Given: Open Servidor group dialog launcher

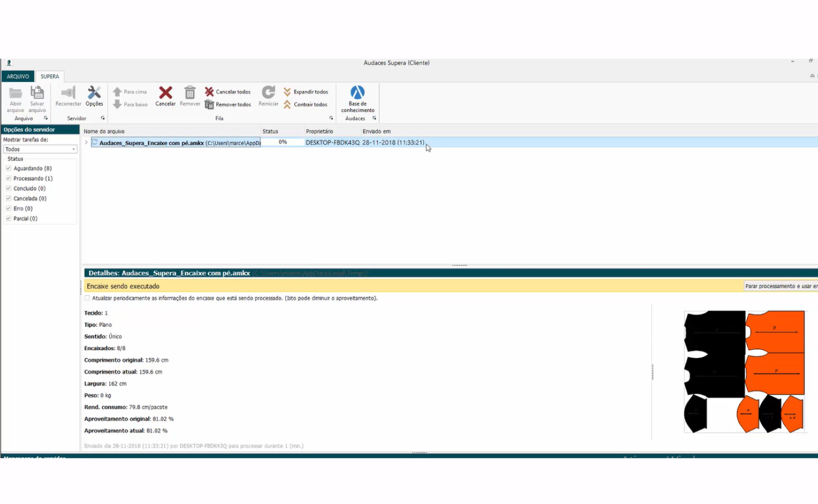Looking at the screenshot, I should coord(103,118).
